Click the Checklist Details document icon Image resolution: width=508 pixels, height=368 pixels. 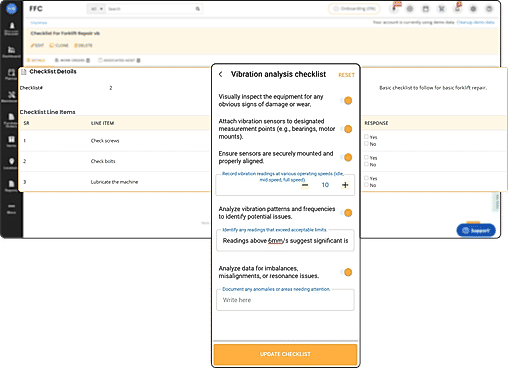[x=24, y=72]
